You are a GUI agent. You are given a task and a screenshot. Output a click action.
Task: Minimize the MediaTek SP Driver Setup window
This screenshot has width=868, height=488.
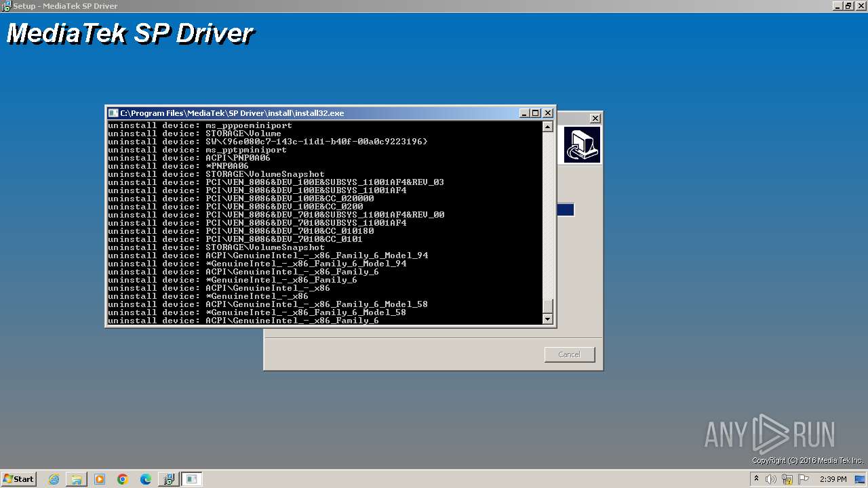coord(837,5)
